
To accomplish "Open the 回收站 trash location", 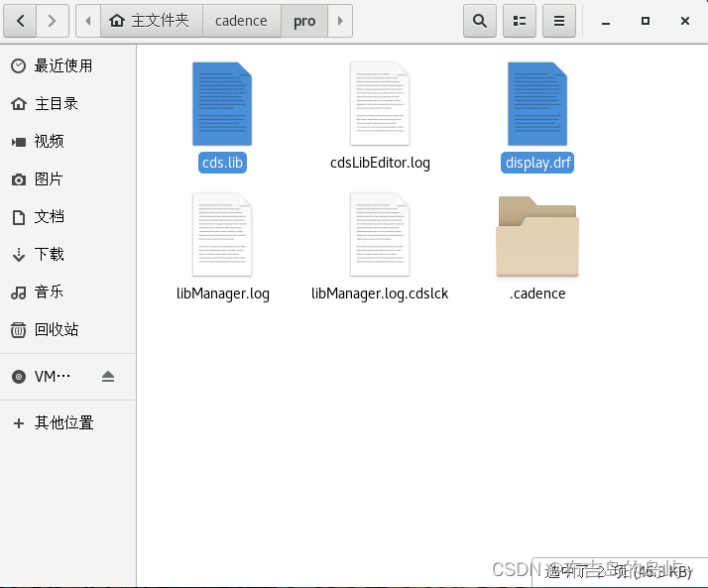I will coord(57,329).
